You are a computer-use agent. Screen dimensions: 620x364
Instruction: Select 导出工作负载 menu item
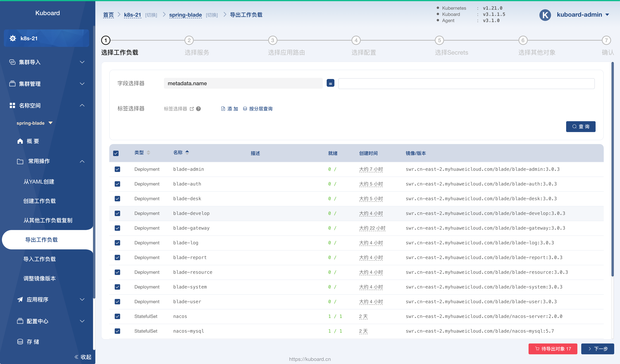pos(47,240)
